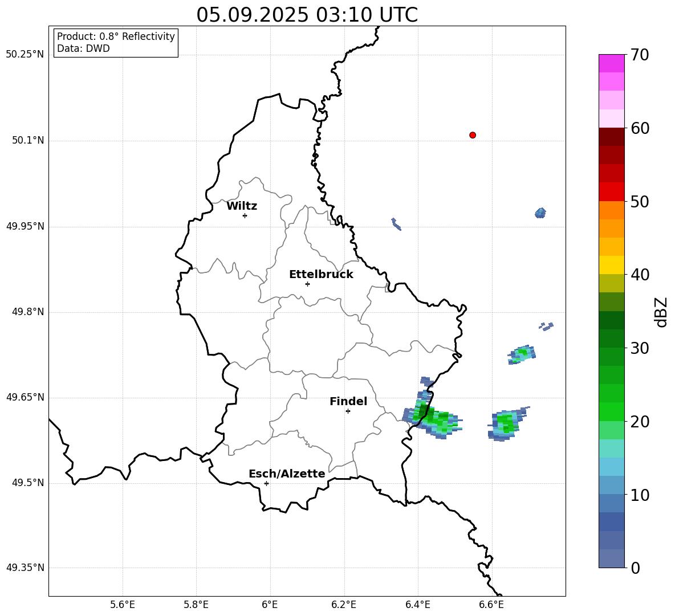The image size is (675, 616).
Task: Click the dBZ colorbar axis label
Action: (x=660, y=312)
